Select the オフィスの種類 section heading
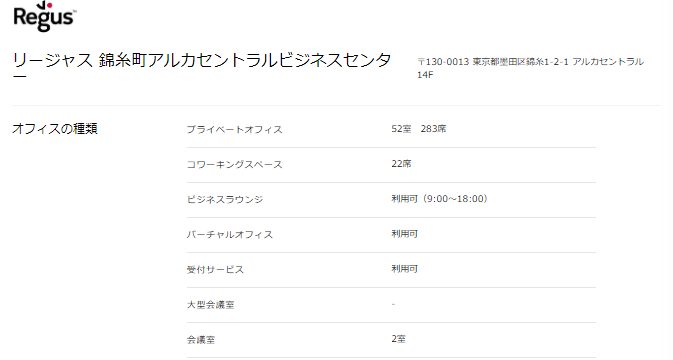Image resolution: width=673 pixels, height=360 pixels. click(55, 129)
